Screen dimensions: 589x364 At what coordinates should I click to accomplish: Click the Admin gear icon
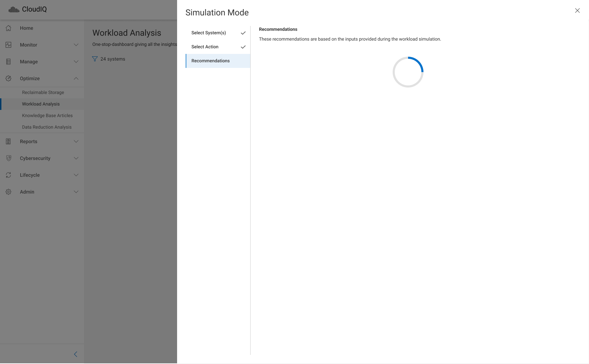click(9, 192)
